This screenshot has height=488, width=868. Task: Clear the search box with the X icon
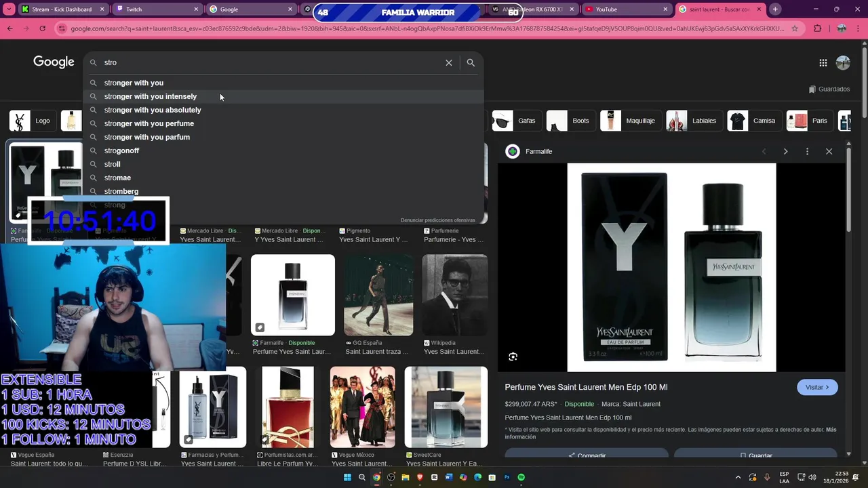pyautogui.click(x=448, y=62)
